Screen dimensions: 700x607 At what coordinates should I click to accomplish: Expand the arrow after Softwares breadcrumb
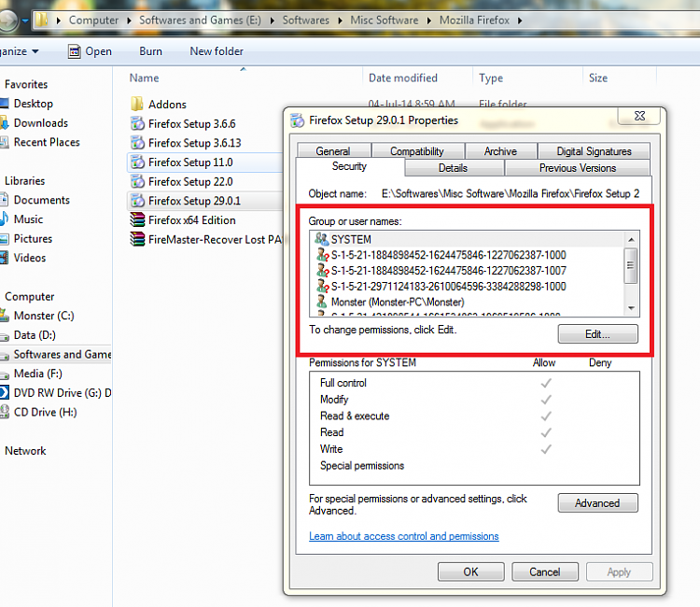click(340, 21)
